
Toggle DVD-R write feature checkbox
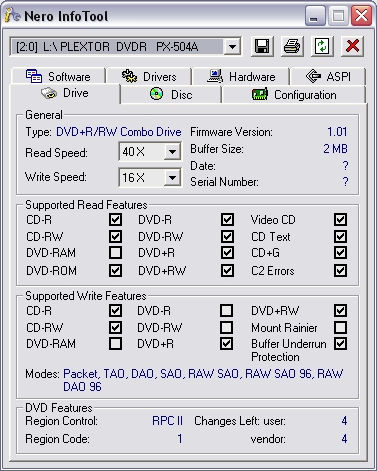coord(227,311)
